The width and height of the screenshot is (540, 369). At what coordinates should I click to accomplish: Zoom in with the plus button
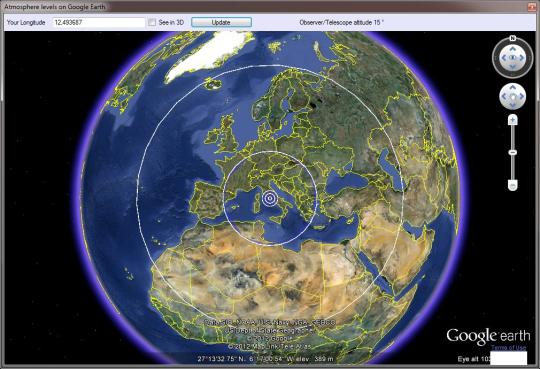(513, 120)
